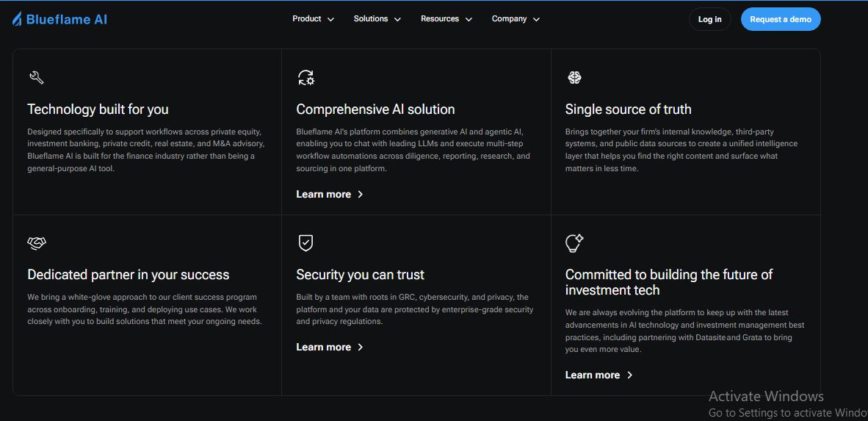Click the shield checkmark icon above Security
The image size is (868, 421).
coord(305,242)
